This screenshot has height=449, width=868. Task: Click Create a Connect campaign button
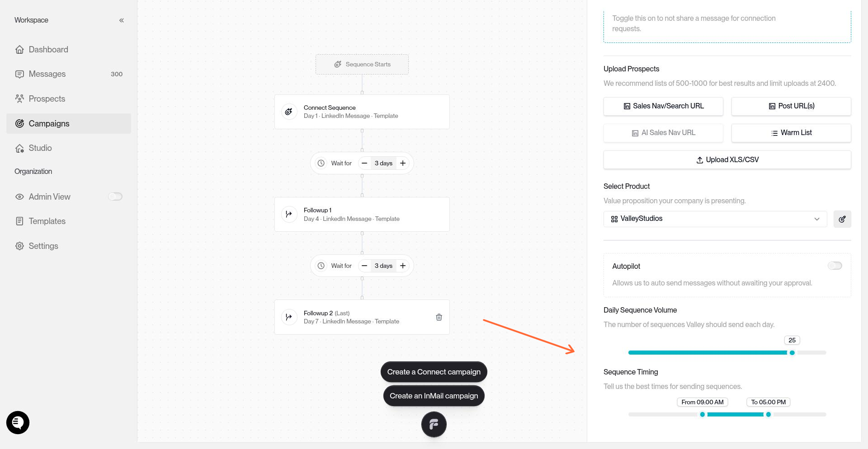click(434, 372)
